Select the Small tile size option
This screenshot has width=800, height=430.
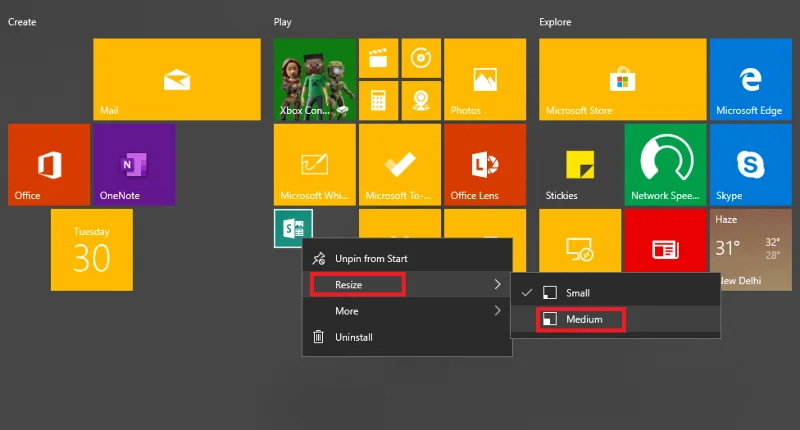pos(616,293)
